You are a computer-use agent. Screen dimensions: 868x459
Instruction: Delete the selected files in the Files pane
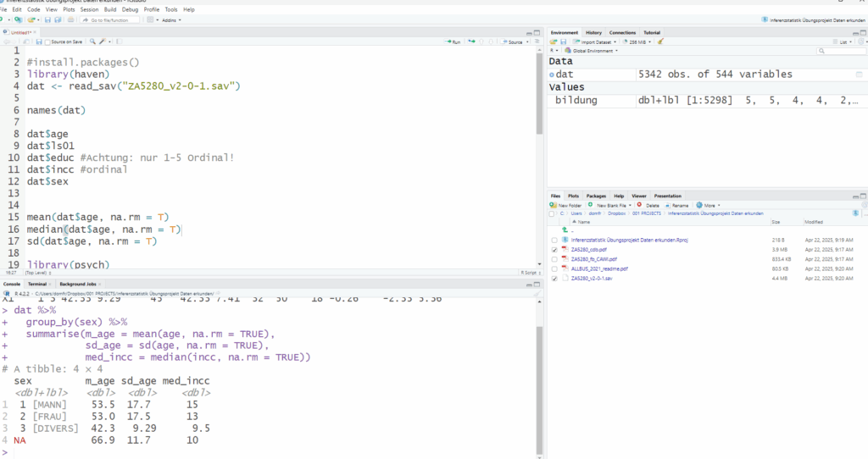coord(648,205)
